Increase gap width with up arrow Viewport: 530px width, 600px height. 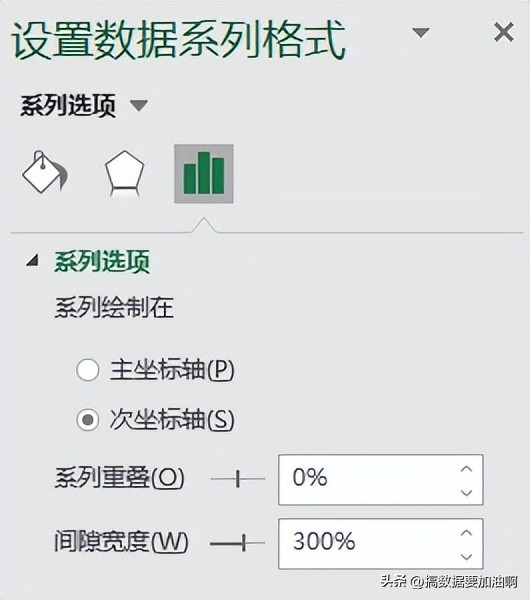click(x=466, y=533)
